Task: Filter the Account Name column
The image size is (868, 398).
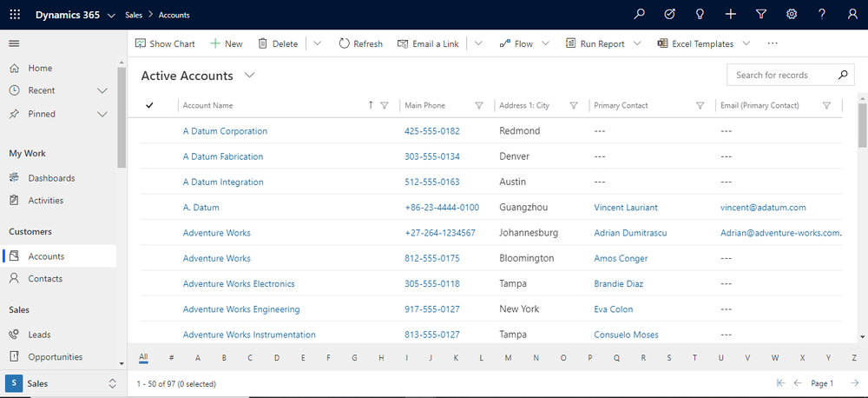Action: (x=385, y=105)
